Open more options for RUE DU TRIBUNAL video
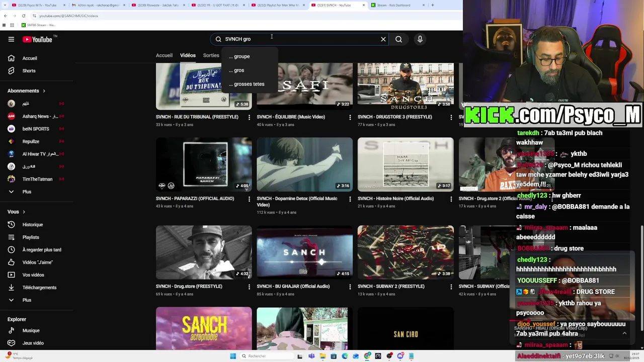644x362 pixels. coord(249,117)
